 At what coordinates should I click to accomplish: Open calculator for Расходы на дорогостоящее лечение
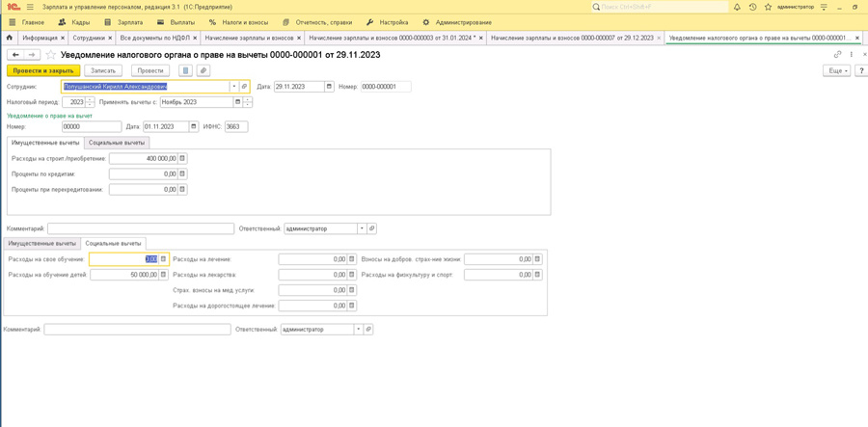click(351, 306)
